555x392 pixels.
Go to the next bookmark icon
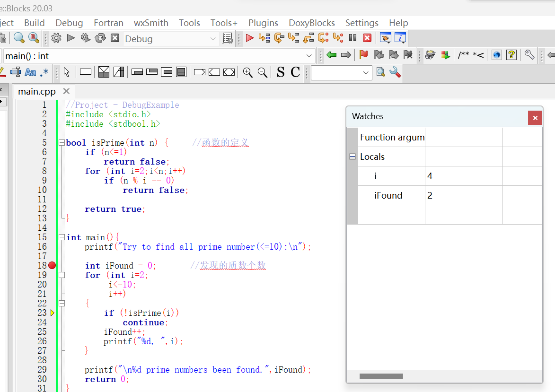click(x=393, y=55)
